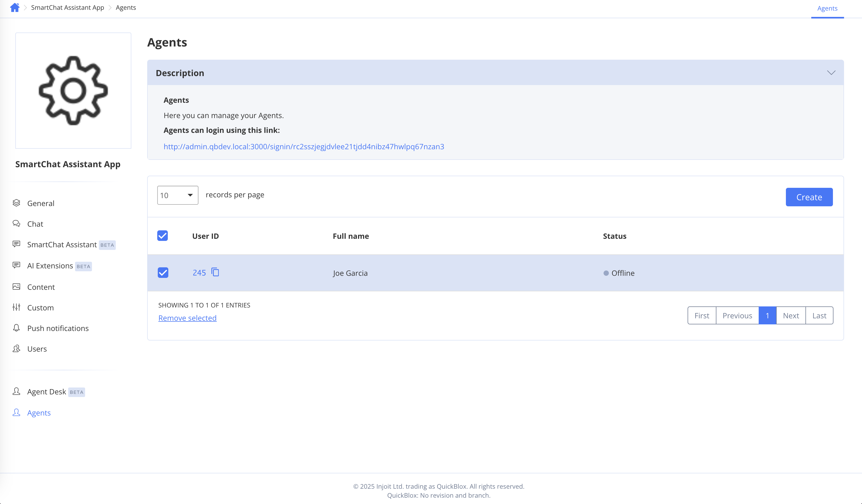
Task: Click the Push notifications bell icon
Action: pos(16,328)
